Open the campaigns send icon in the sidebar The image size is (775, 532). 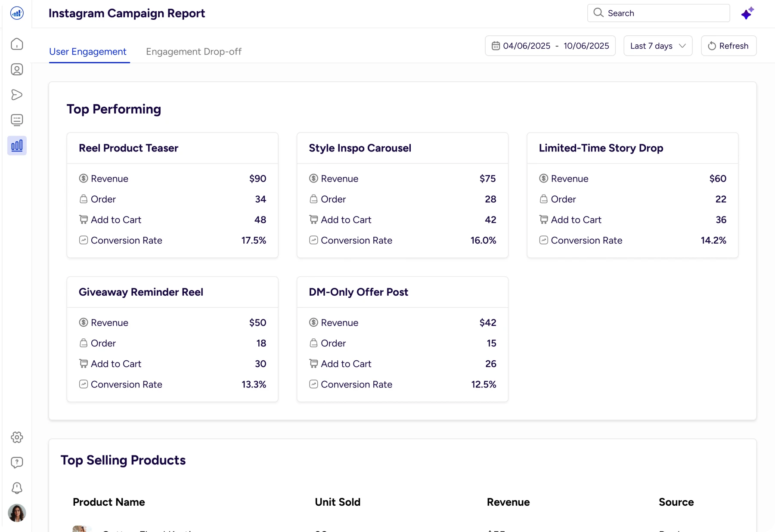[x=17, y=95]
